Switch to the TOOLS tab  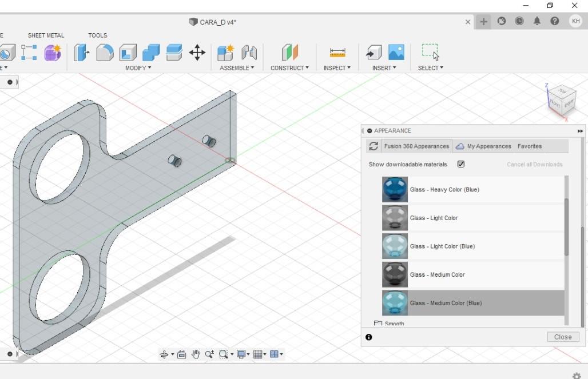tap(97, 35)
